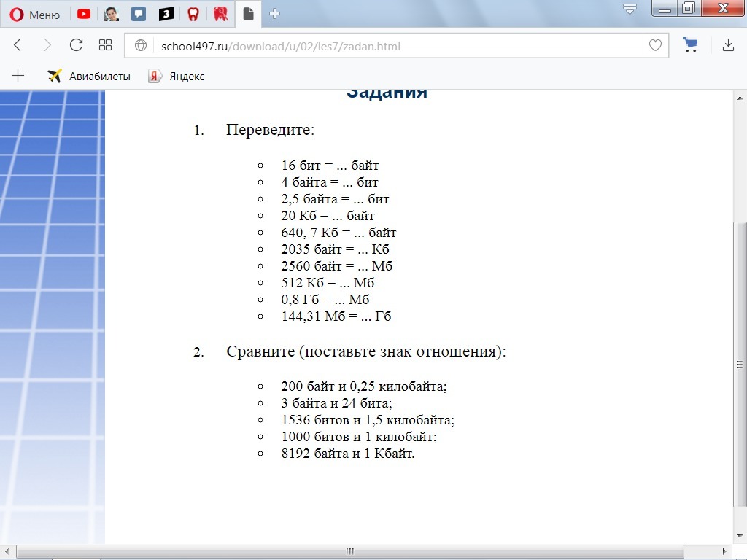Restore down the Opera window
Viewport: 747px width, 560px height.
pyautogui.click(x=689, y=8)
